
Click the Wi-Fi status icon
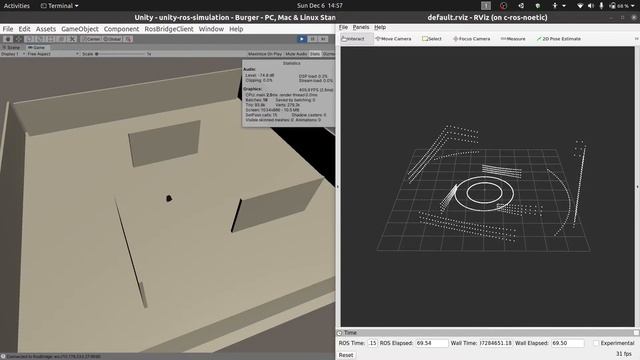pyautogui.click(x=580, y=6)
